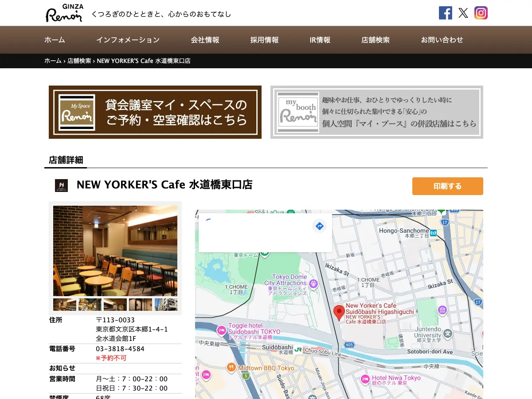The width and height of the screenshot is (532, 399).
Task: Click the phone number 03-3818-4584
Action: click(x=120, y=349)
